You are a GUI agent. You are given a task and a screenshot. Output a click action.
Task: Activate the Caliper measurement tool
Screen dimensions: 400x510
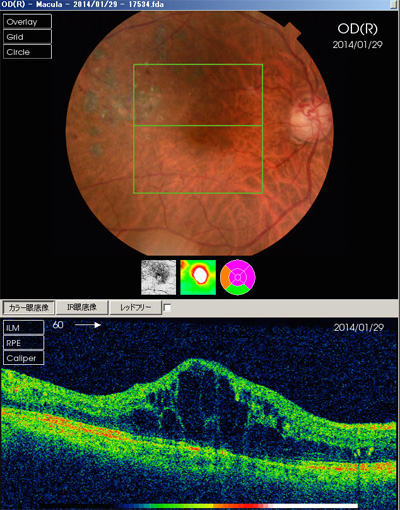point(23,358)
